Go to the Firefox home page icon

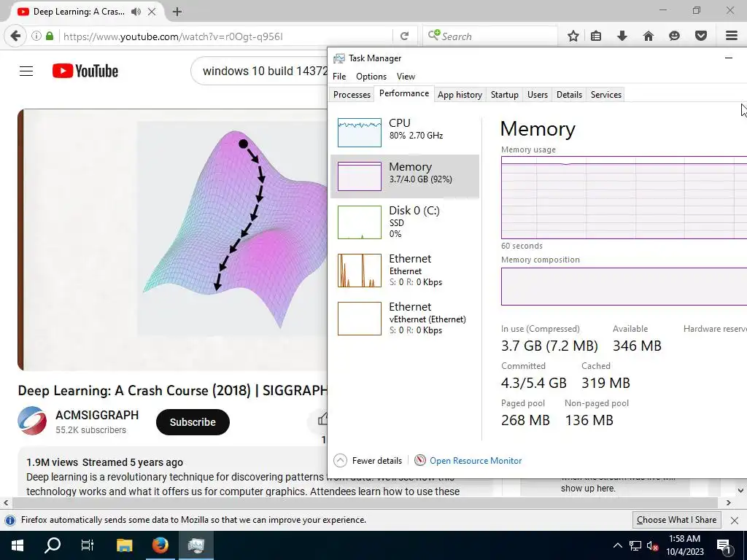[x=648, y=36]
